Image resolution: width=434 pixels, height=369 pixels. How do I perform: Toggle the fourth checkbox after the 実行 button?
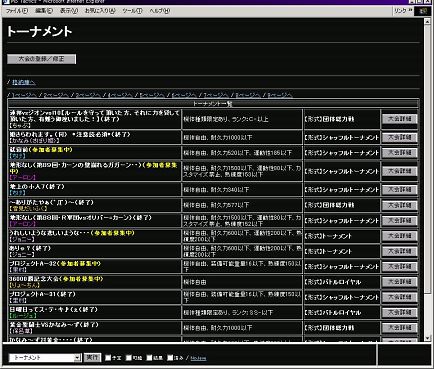point(170,358)
